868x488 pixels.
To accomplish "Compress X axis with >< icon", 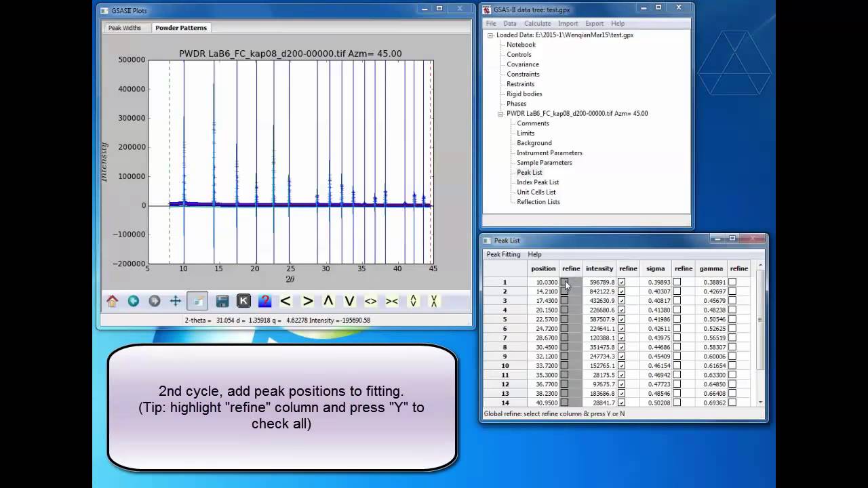I will click(x=392, y=301).
